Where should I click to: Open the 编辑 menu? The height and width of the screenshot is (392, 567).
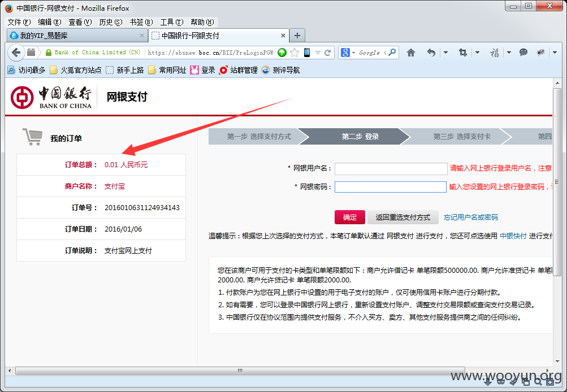50,22
